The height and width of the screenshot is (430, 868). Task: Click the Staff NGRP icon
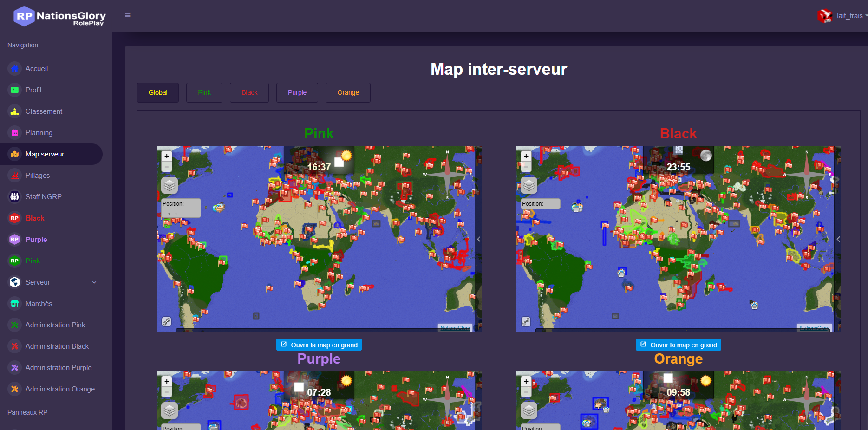15,197
